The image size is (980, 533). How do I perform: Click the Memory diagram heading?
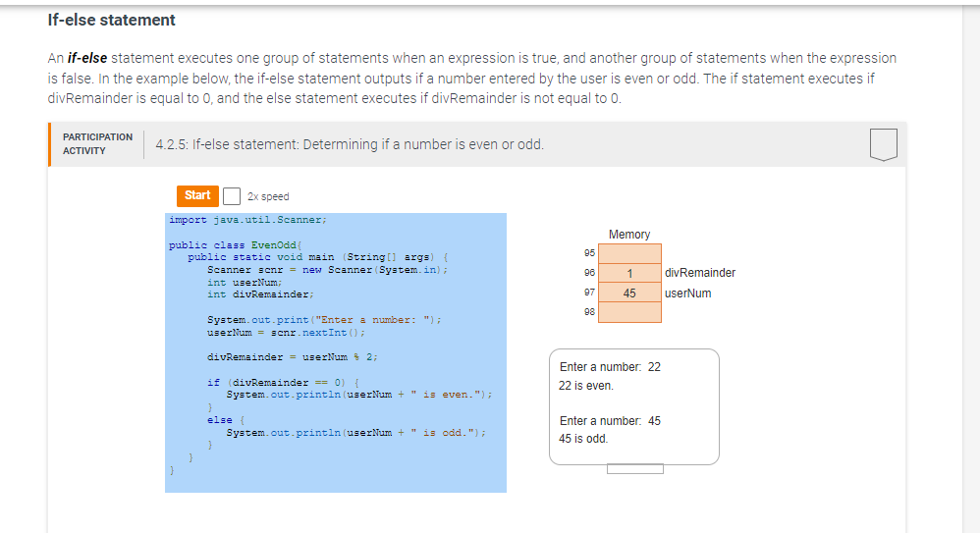629,235
